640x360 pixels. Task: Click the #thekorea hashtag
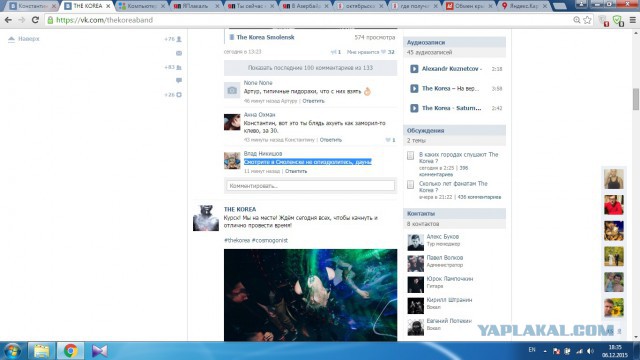tap(237, 240)
